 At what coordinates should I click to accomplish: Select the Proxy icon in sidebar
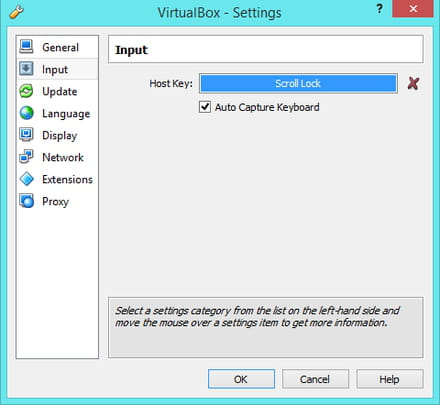coord(26,201)
